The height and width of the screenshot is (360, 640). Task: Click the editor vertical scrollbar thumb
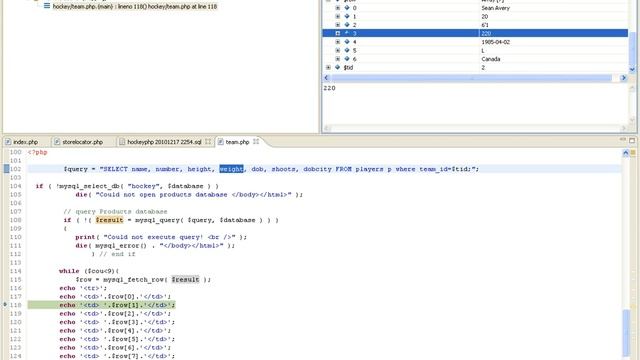point(626,332)
